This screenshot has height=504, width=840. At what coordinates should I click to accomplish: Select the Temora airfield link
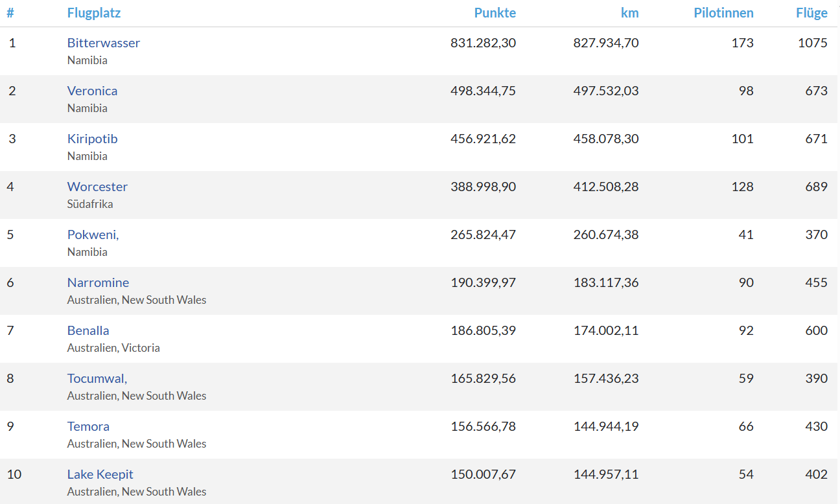pos(88,426)
